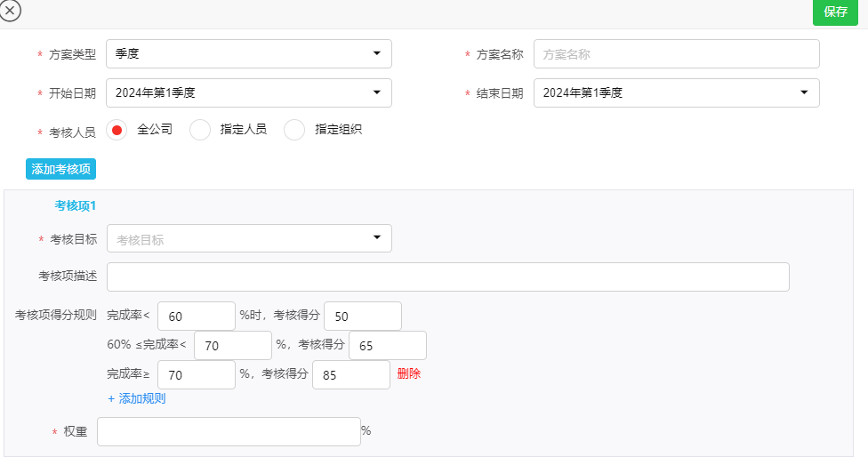
Task: Expand the 开始日期 dropdown
Action: click(x=248, y=92)
